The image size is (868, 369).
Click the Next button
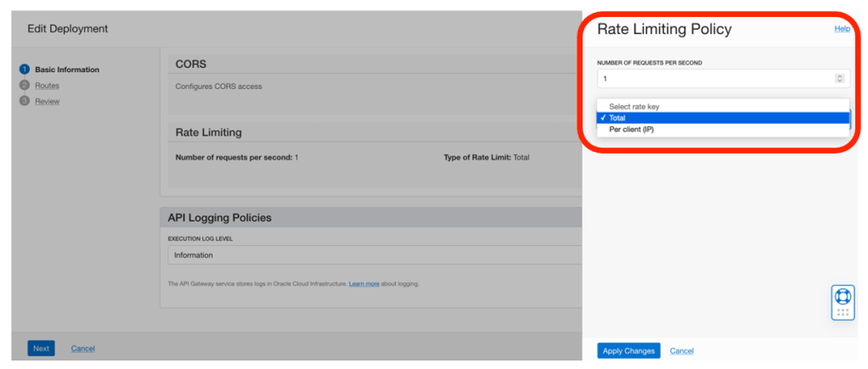[x=41, y=349]
